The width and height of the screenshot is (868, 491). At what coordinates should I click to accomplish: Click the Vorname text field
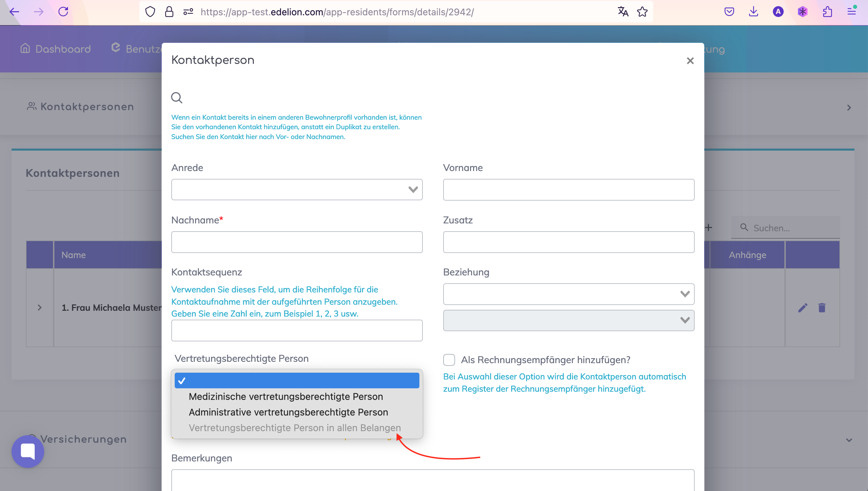point(568,190)
